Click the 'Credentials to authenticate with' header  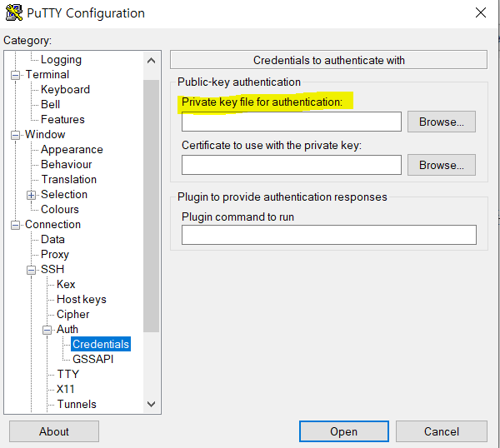pyautogui.click(x=329, y=60)
